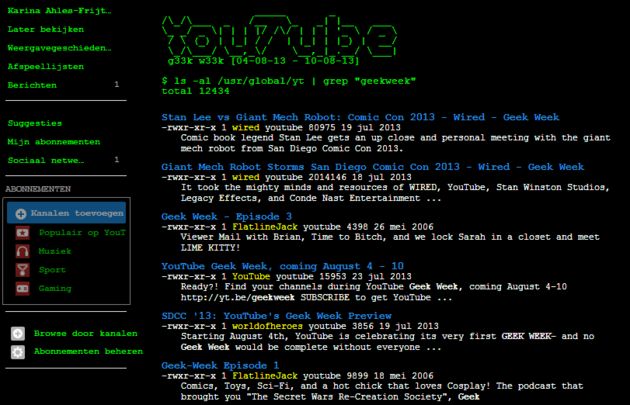Click FlatlineJack uploader dated 18 mei 2006
Image resolution: width=630 pixels, height=405 pixels.
[x=265, y=376]
